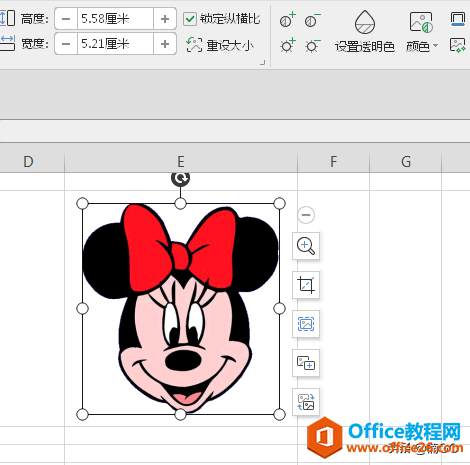
Task: Decrease picture brightness icon
Action: (312, 46)
